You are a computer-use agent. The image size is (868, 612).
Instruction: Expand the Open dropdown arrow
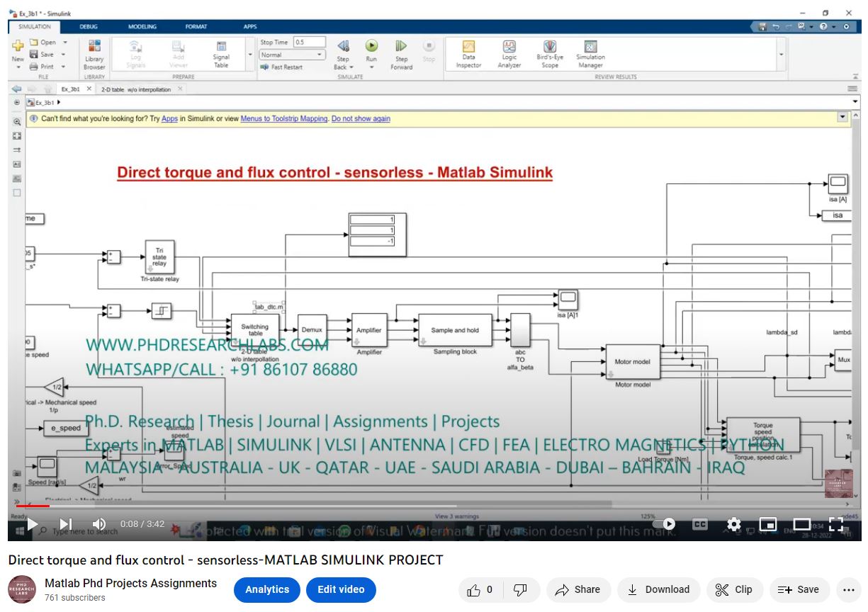tap(64, 42)
